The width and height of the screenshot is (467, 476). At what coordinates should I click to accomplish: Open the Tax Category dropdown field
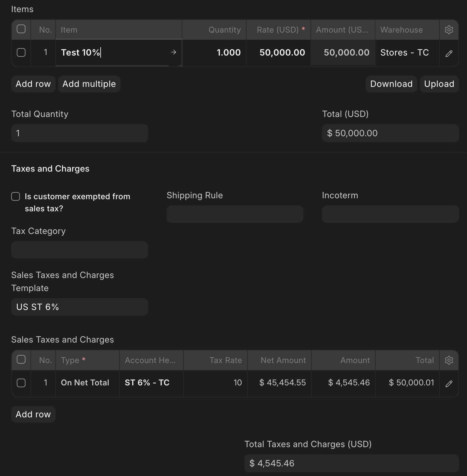pos(79,250)
